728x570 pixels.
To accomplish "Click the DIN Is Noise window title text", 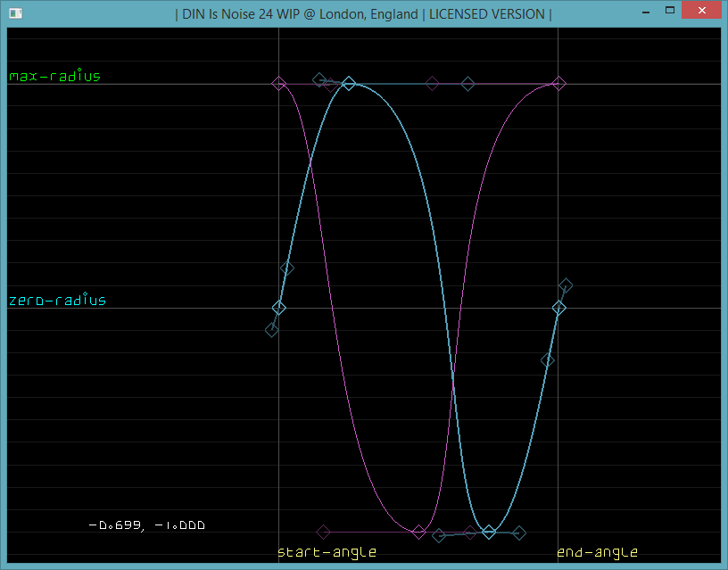I will (363, 14).
